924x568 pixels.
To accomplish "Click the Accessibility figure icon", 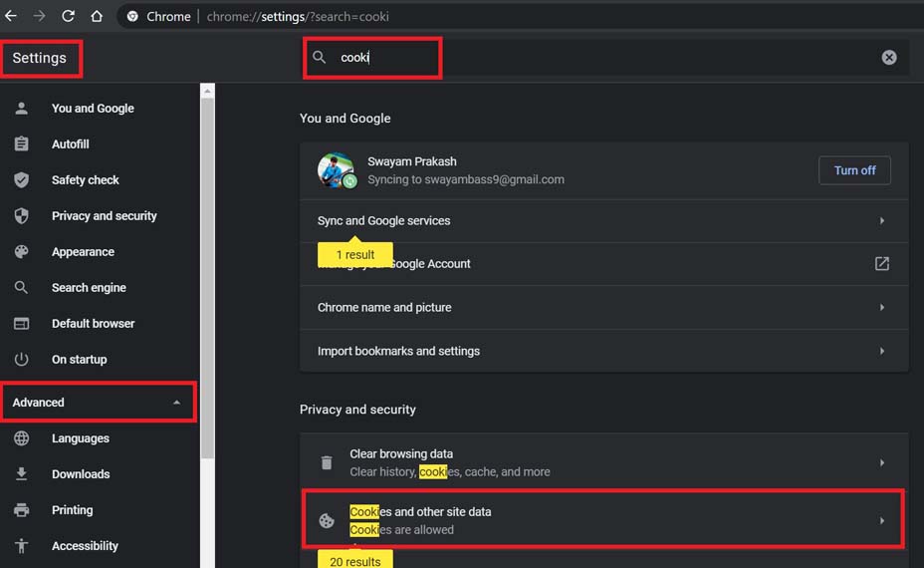I will [x=21, y=546].
